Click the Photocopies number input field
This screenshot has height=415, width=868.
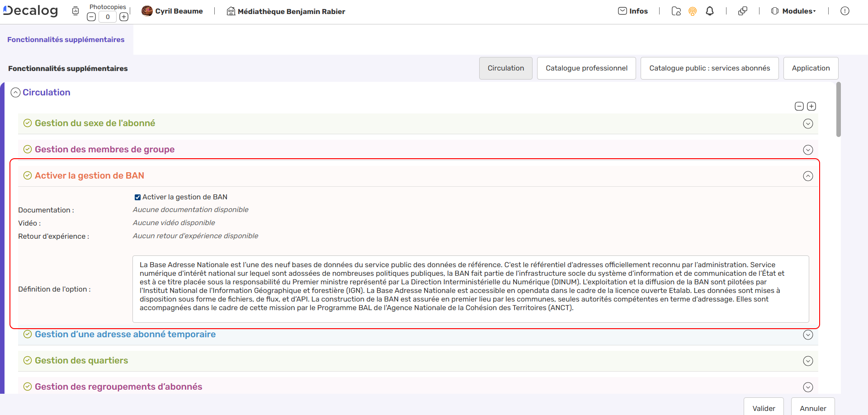point(108,17)
